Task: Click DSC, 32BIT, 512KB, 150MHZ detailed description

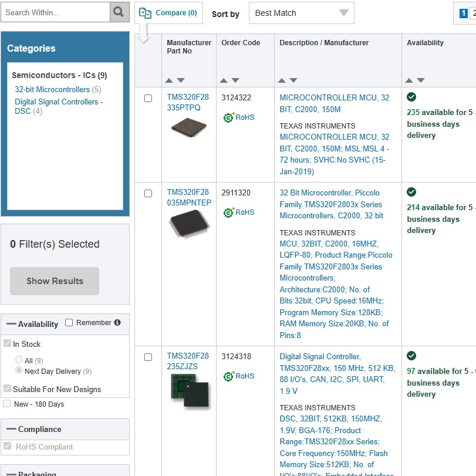Action: pos(336,444)
